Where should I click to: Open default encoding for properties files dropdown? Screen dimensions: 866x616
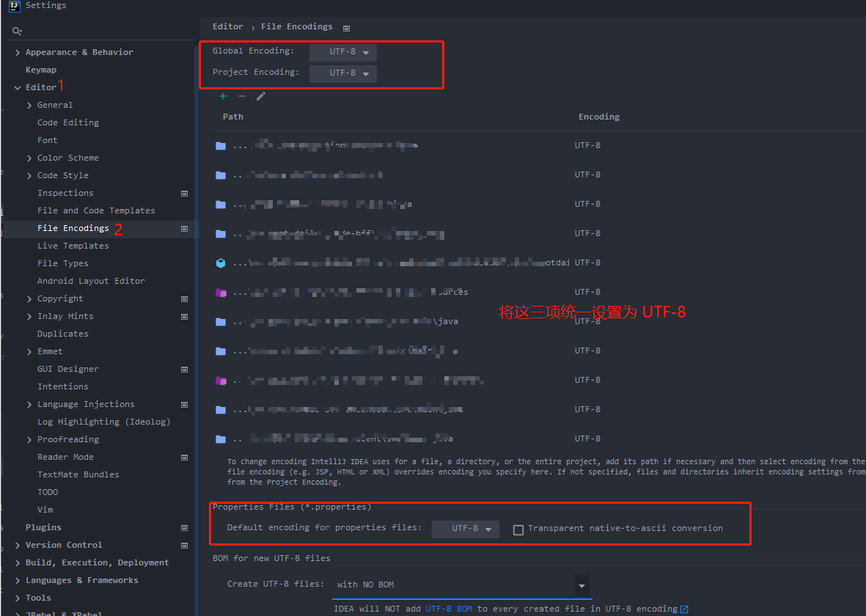pos(465,529)
